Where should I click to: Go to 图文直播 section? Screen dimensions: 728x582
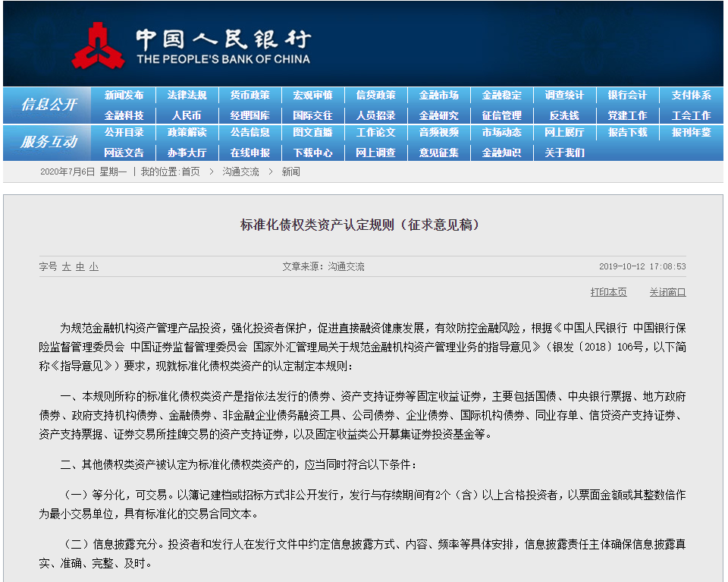click(x=313, y=132)
